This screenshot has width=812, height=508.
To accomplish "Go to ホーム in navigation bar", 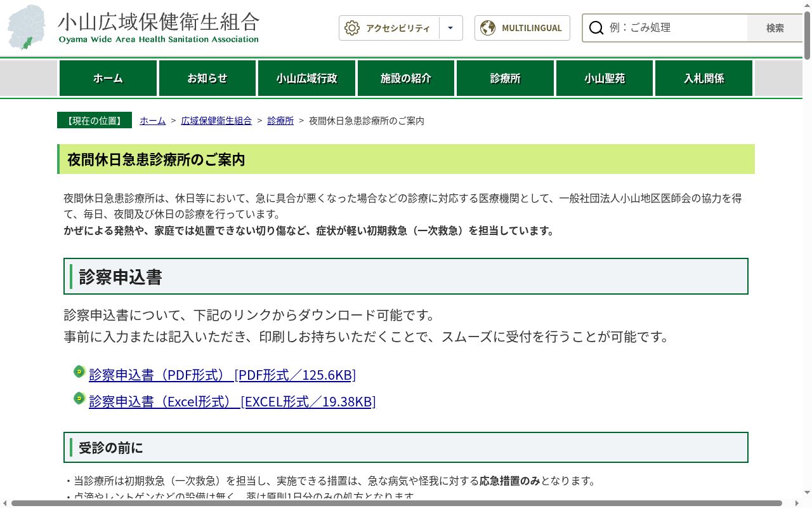I will click(x=108, y=78).
